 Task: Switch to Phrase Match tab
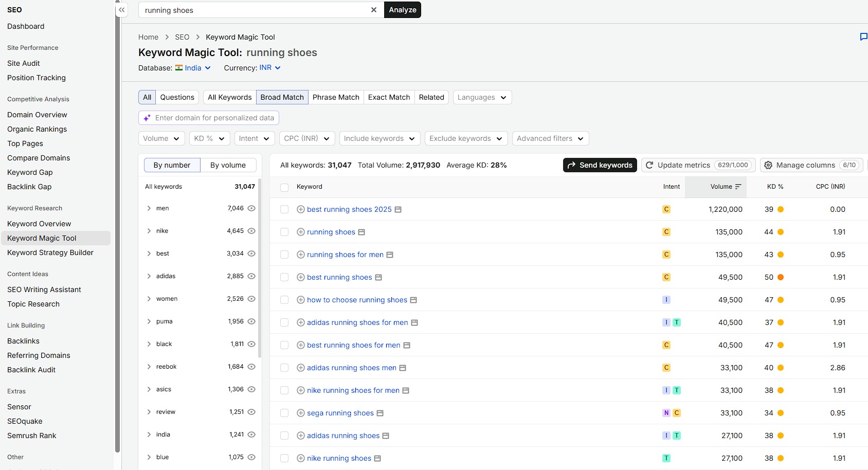[x=336, y=97]
